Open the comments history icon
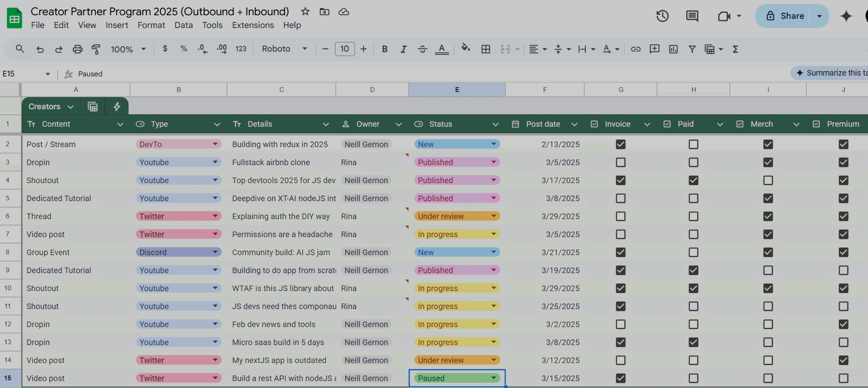 692,16
